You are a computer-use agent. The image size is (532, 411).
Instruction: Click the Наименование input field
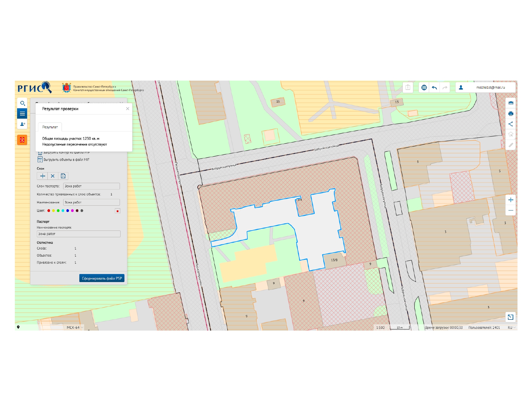point(92,202)
